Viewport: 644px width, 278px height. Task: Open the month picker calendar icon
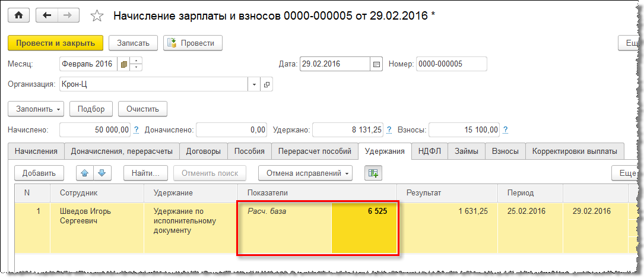click(x=123, y=64)
